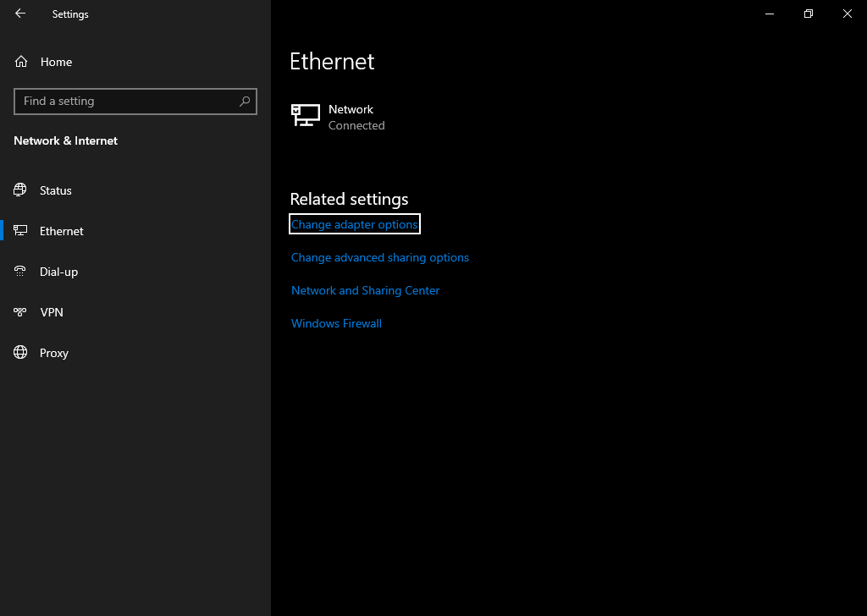Click the VPN icon in sidebar
867x616 pixels.
point(20,312)
